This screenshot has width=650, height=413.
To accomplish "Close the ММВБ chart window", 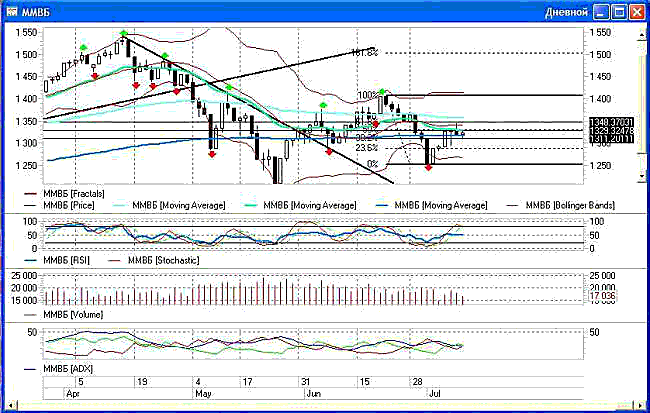I will coord(637,12).
